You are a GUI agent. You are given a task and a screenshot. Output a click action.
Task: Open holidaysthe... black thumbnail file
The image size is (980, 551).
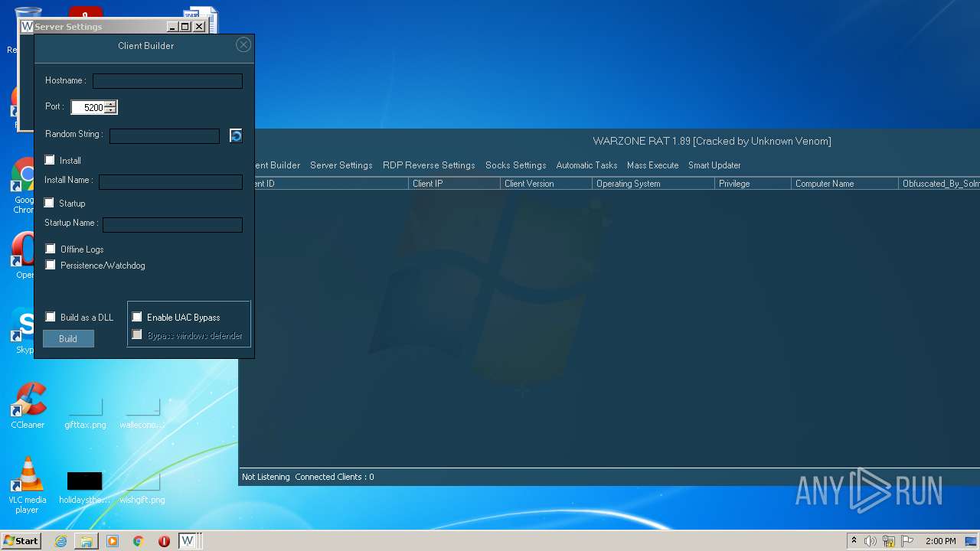(84, 488)
